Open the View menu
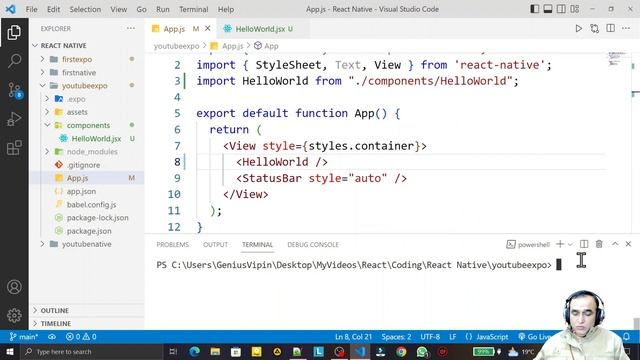This screenshot has height=360, width=640. point(118,9)
